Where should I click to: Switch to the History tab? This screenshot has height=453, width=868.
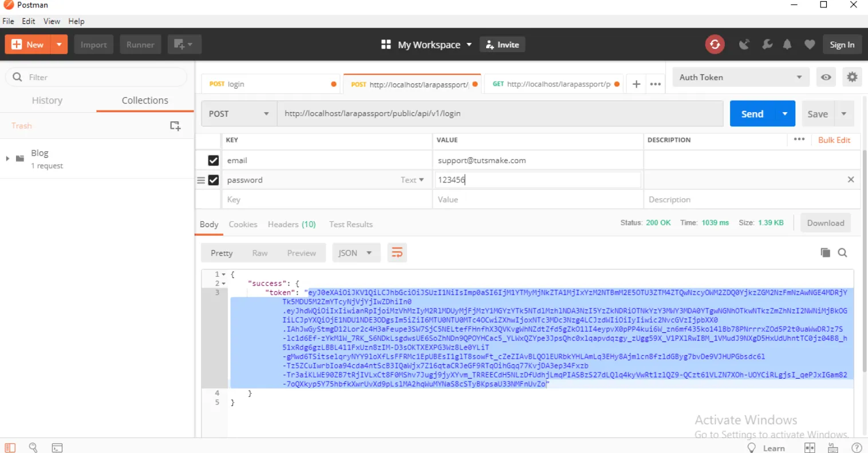pyautogui.click(x=47, y=100)
